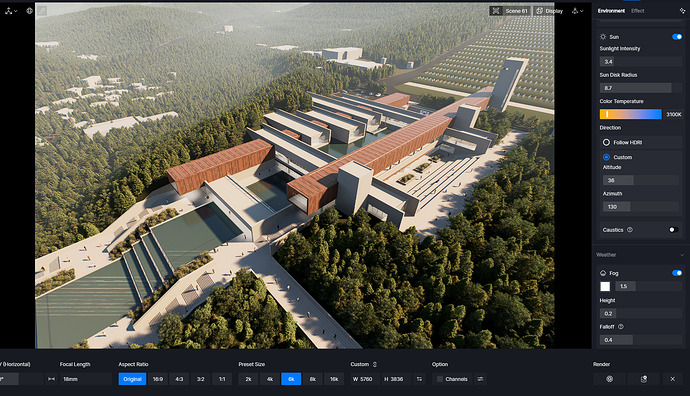Click the field of view link icon

51,379
